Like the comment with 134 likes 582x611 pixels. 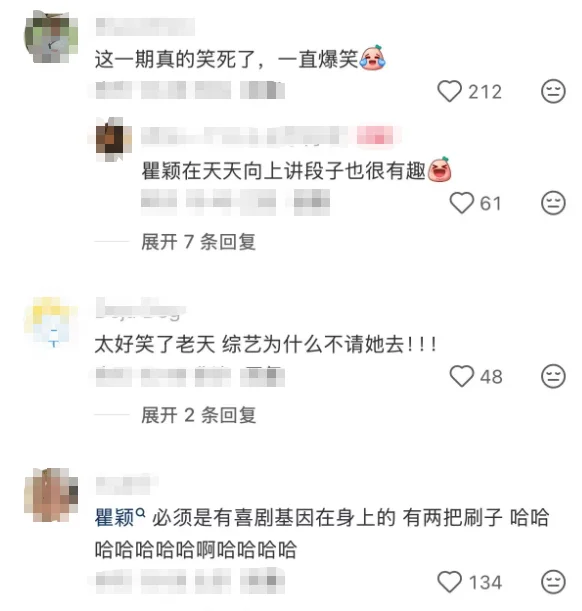pyautogui.click(x=450, y=582)
